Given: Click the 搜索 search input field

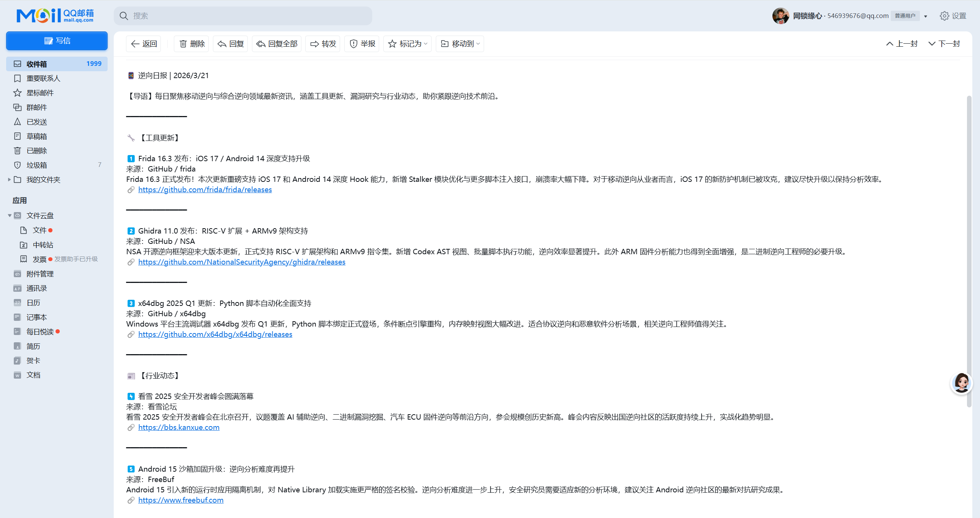Looking at the screenshot, I should click(x=249, y=16).
